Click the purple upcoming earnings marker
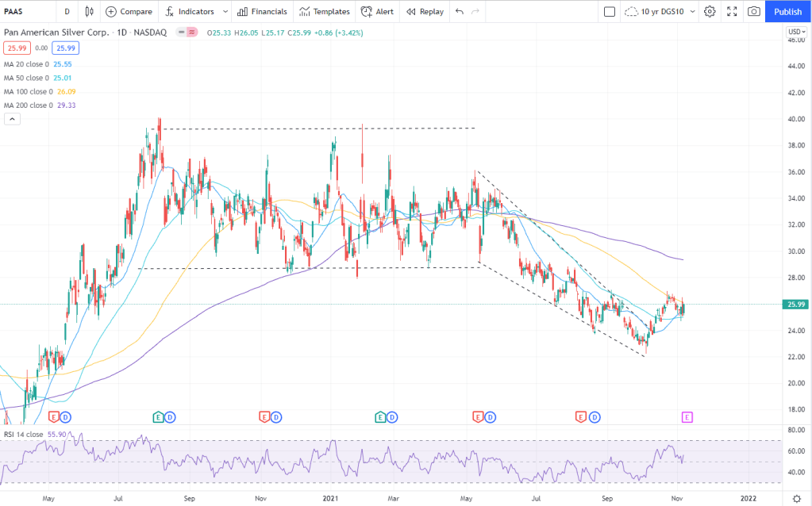812x506 pixels. pos(687,416)
